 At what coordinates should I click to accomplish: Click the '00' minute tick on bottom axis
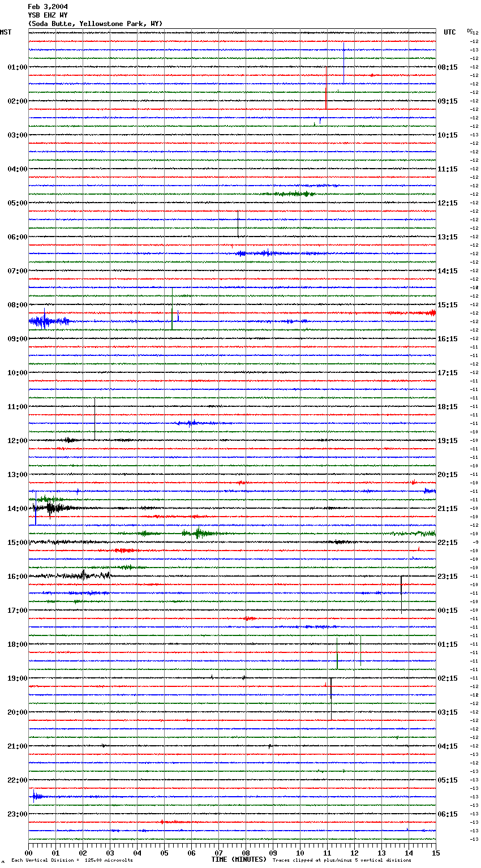[28, 853]
